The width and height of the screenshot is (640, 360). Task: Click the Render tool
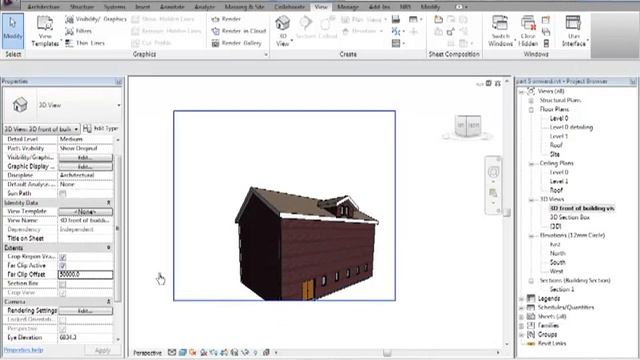point(226,19)
